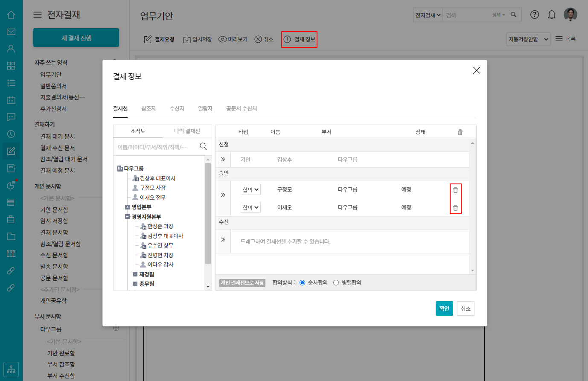Open notifications bell icon
Screen dimensions: 588x381
pyautogui.click(x=551, y=15)
